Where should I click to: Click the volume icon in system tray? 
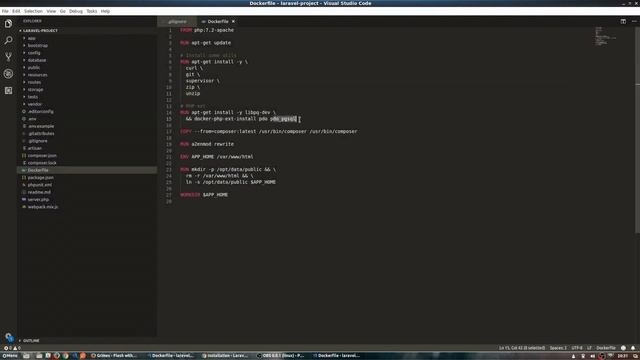coord(592,356)
